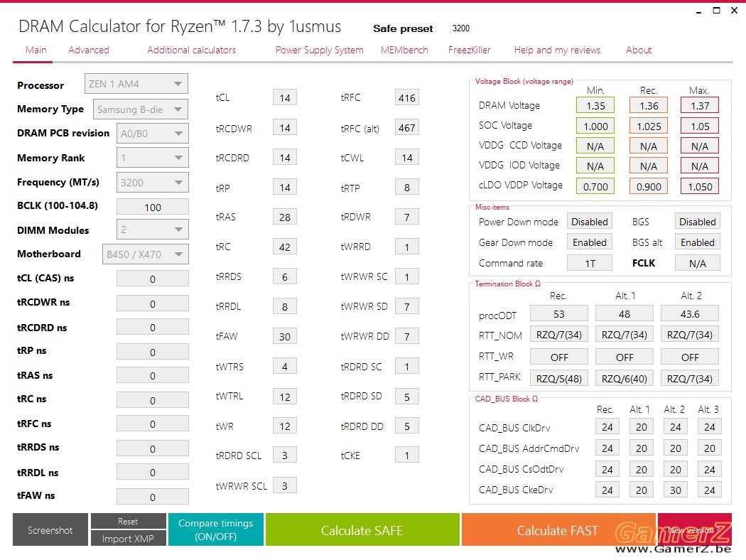Image resolution: width=746 pixels, height=560 pixels.
Task: Click the tRAS value 28
Action: [x=284, y=217]
